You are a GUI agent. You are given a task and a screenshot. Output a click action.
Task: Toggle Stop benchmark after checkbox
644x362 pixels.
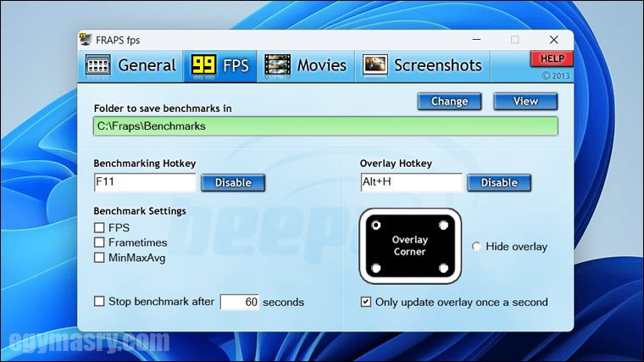coord(99,301)
